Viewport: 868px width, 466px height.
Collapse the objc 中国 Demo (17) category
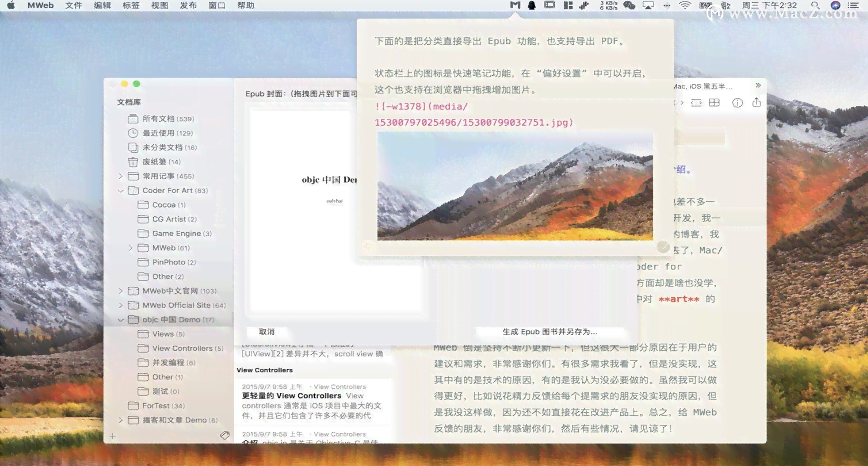click(121, 320)
